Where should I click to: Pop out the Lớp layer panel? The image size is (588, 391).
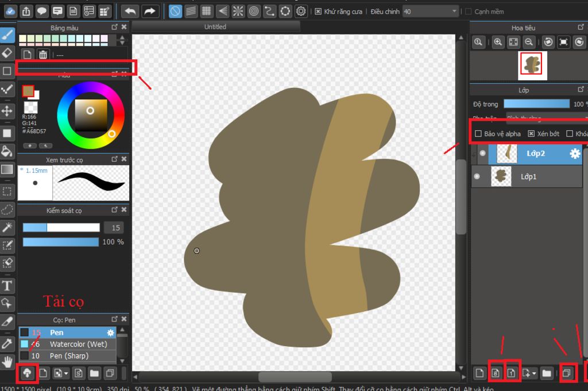(x=581, y=90)
